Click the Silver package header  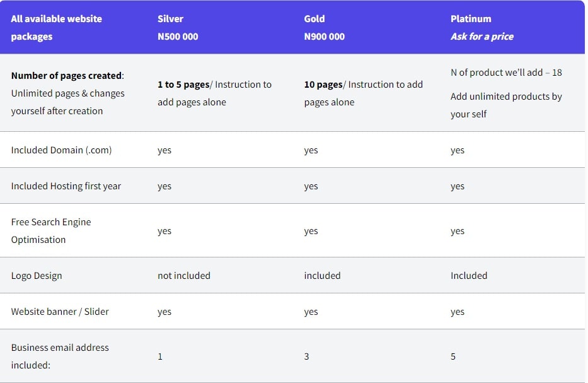coord(170,19)
